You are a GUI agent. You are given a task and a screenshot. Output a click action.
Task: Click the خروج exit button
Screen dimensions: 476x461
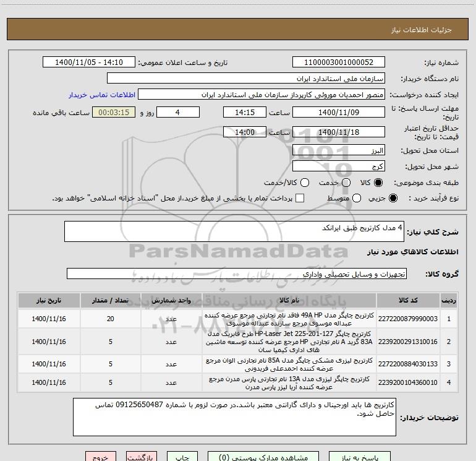[x=101, y=457]
